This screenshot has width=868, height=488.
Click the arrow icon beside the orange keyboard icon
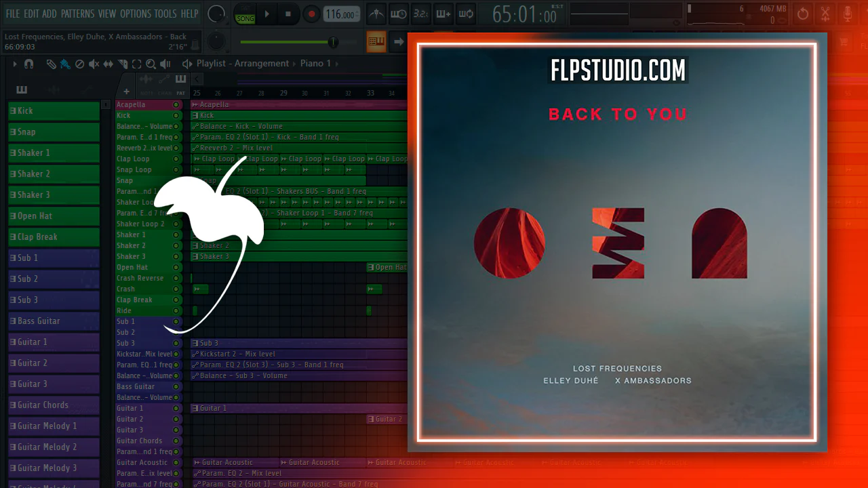(x=399, y=41)
